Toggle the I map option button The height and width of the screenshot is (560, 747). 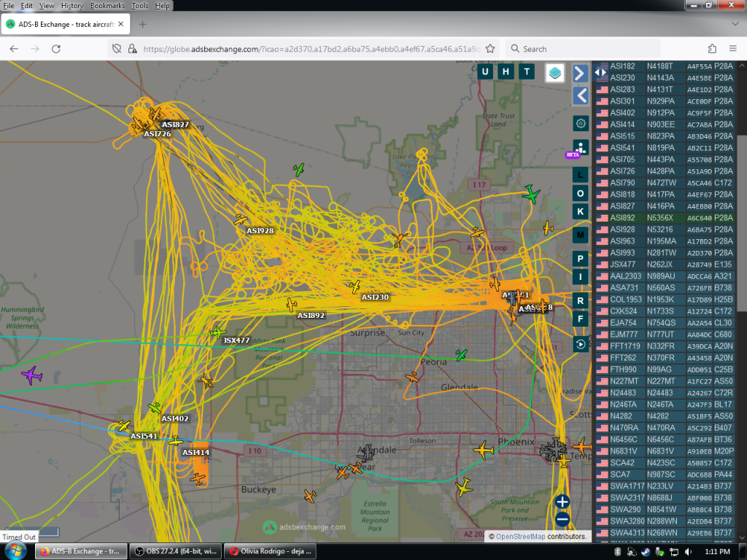click(x=580, y=277)
